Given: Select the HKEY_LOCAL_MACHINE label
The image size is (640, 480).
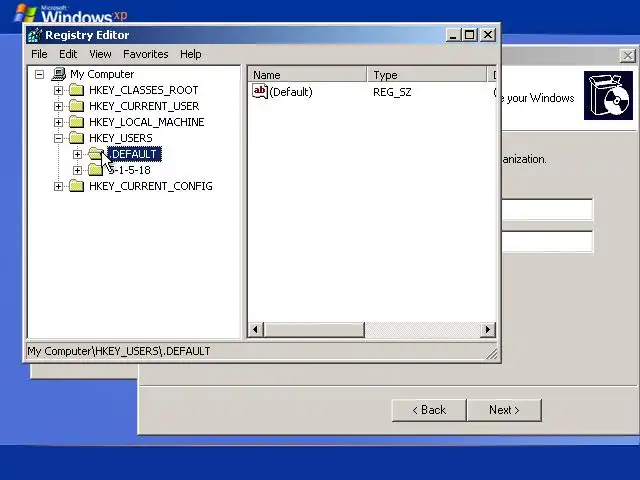Looking at the screenshot, I should (x=147, y=122).
